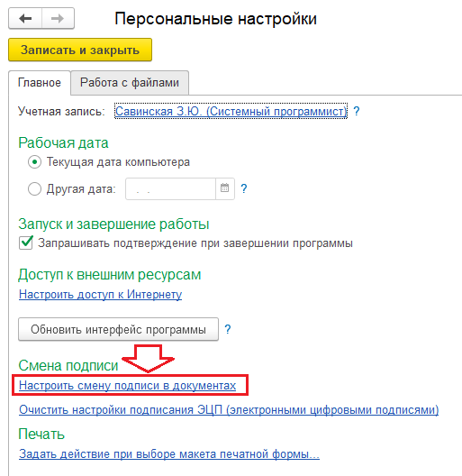The height and width of the screenshot is (476, 462).
Task: Click help question mark next to Учетная запись
Action: [x=357, y=111]
